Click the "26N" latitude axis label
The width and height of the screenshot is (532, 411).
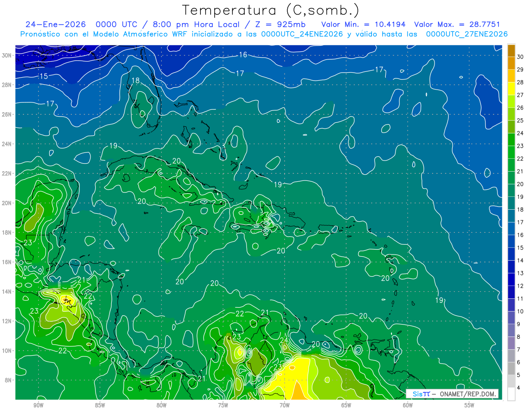point(7,114)
